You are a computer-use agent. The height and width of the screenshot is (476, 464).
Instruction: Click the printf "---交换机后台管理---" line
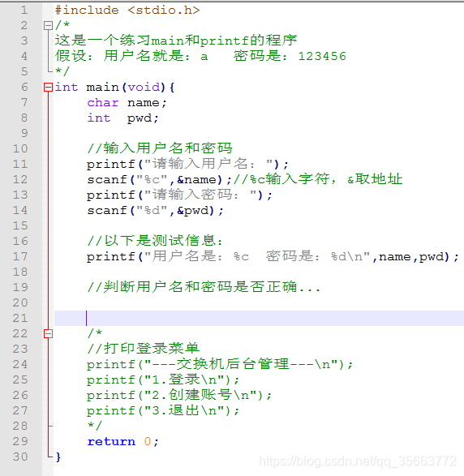pyautogui.click(x=220, y=364)
